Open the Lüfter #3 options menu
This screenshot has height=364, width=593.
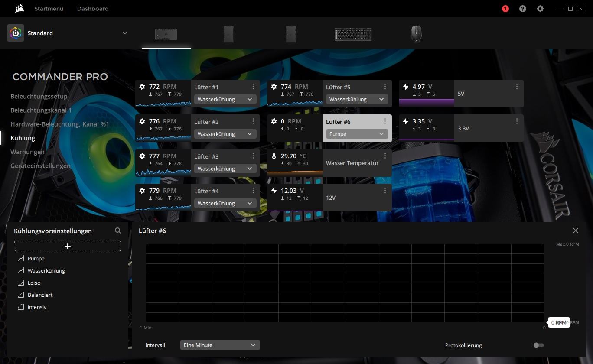tap(254, 156)
